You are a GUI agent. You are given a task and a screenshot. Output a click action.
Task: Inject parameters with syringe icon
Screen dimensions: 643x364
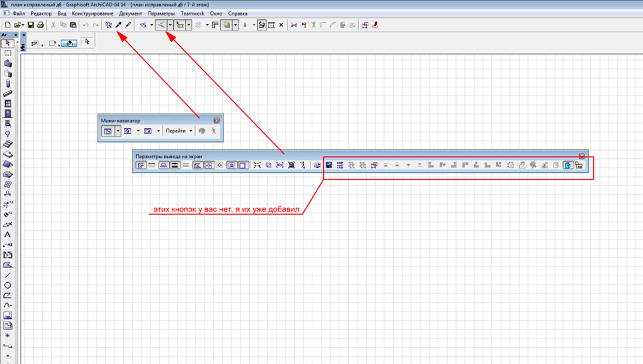tap(128, 25)
